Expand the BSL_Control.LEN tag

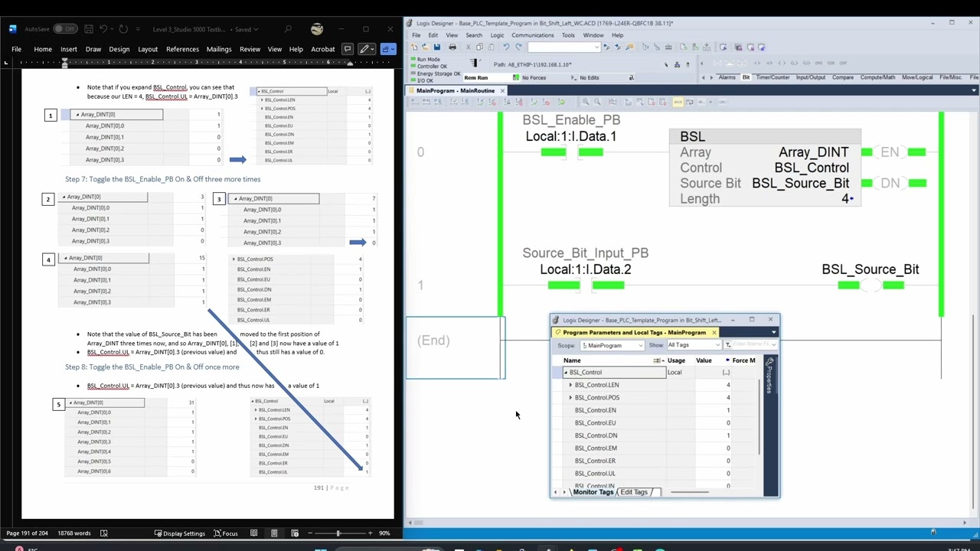[x=570, y=385]
